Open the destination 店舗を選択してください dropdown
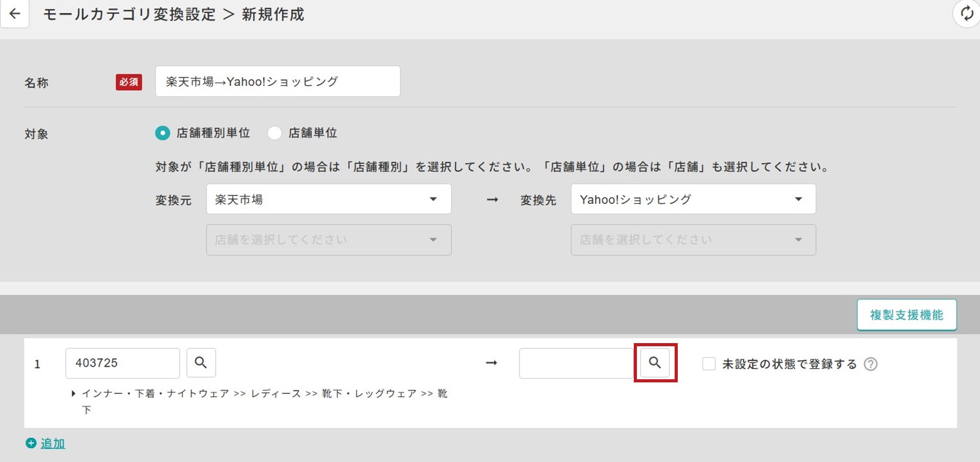Image resolution: width=980 pixels, height=462 pixels. click(693, 240)
